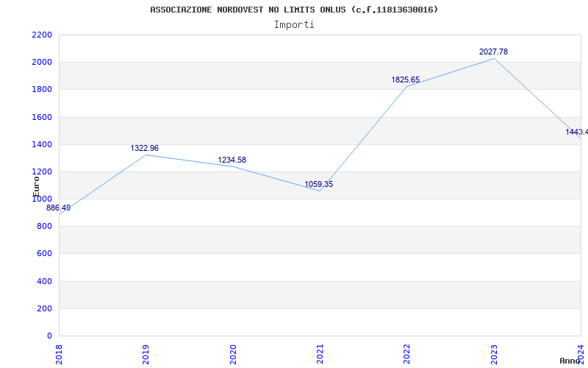The height and width of the screenshot is (368, 588).
Task: Click the 1800 y-axis tick label
Action: coord(42,90)
